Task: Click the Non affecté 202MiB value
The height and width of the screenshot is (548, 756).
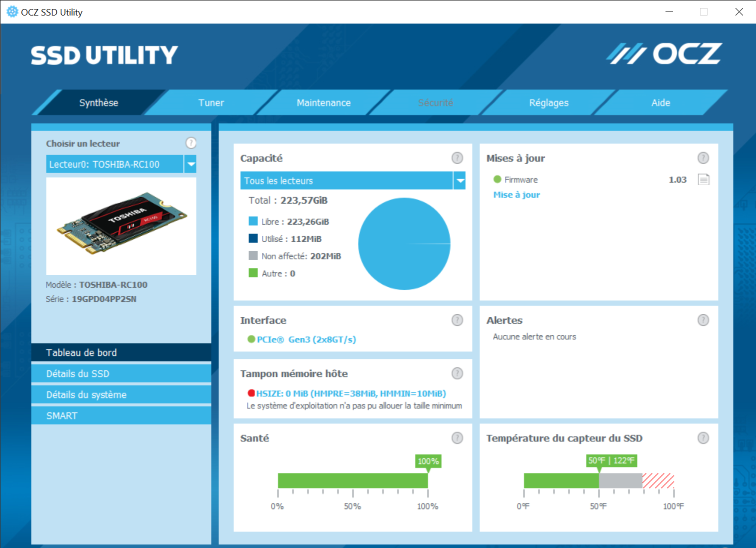Action: click(x=325, y=256)
